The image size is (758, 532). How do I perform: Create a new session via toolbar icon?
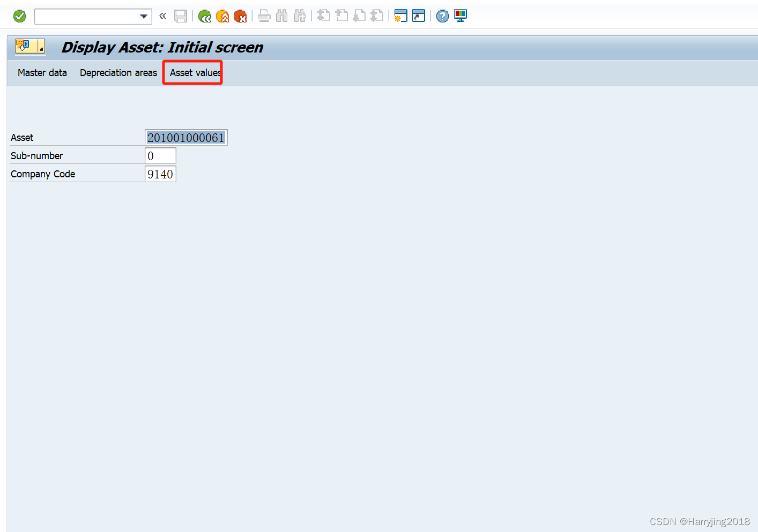click(x=400, y=16)
